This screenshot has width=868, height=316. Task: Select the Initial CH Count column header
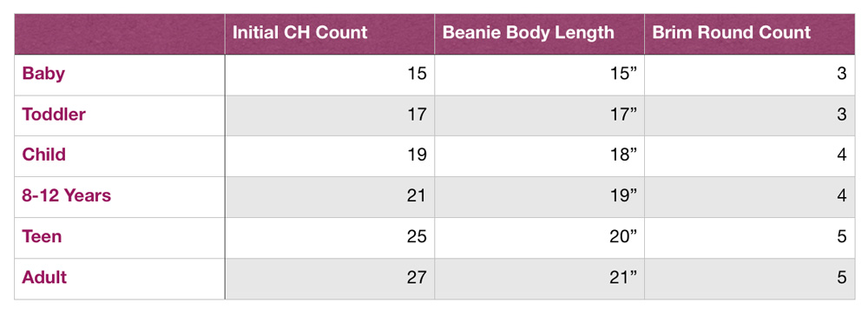click(x=329, y=34)
